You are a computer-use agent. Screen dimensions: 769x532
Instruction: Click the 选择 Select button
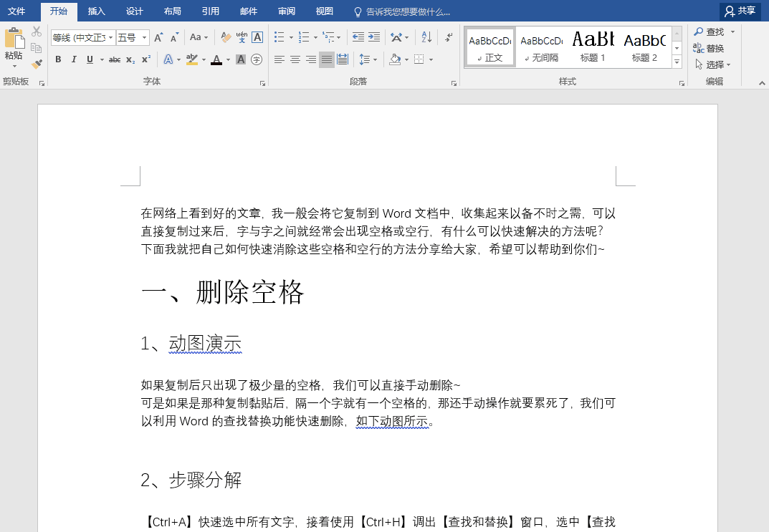713,64
